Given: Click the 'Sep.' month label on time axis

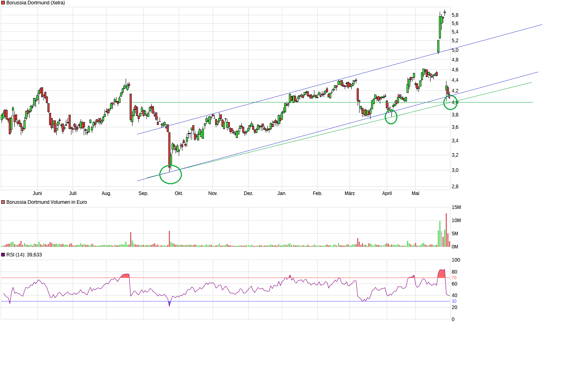Looking at the screenshot, I should pyautogui.click(x=143, y=193).
